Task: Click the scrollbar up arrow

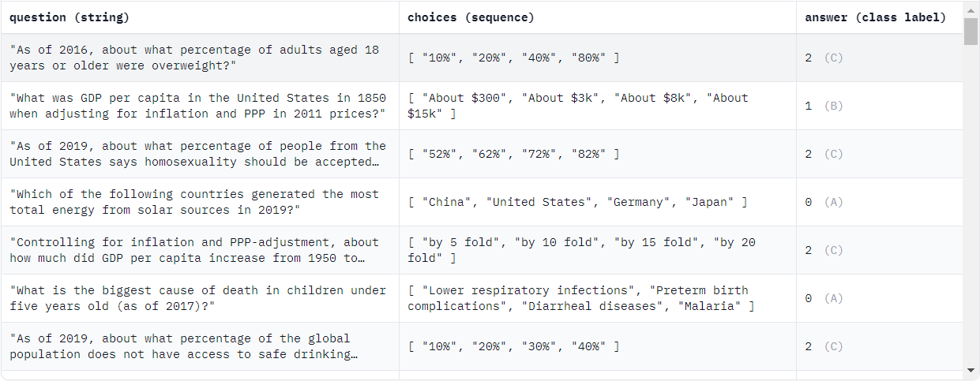Action: pyautogui.click(x=971, y=9)
